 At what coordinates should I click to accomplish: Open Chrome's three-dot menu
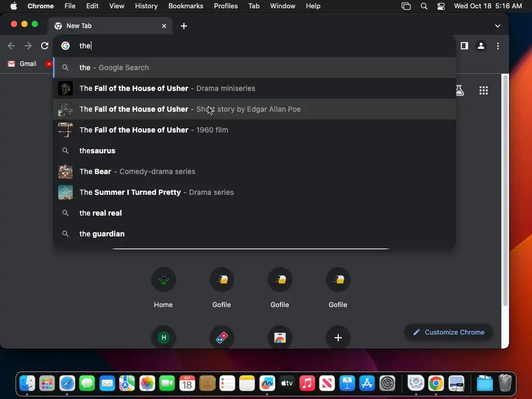498,46
